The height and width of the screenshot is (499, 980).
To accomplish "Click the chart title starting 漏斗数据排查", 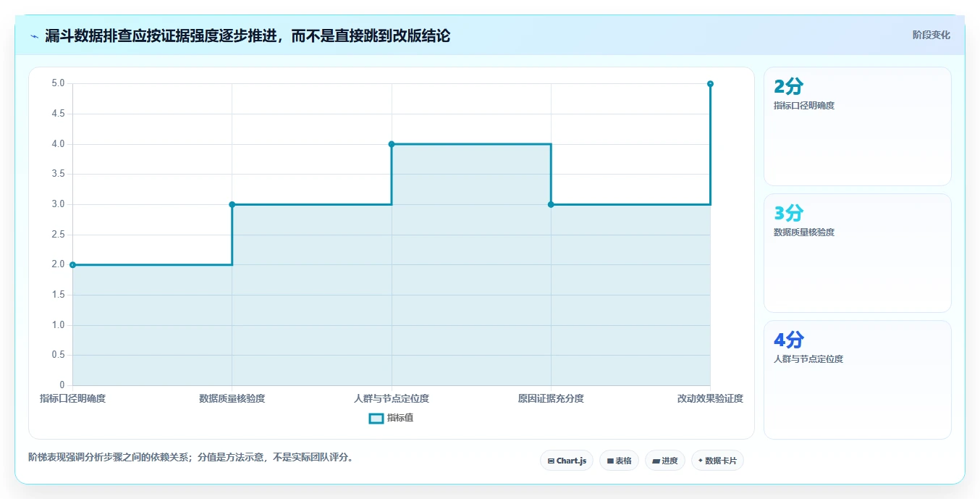I will tap(248, 35).
